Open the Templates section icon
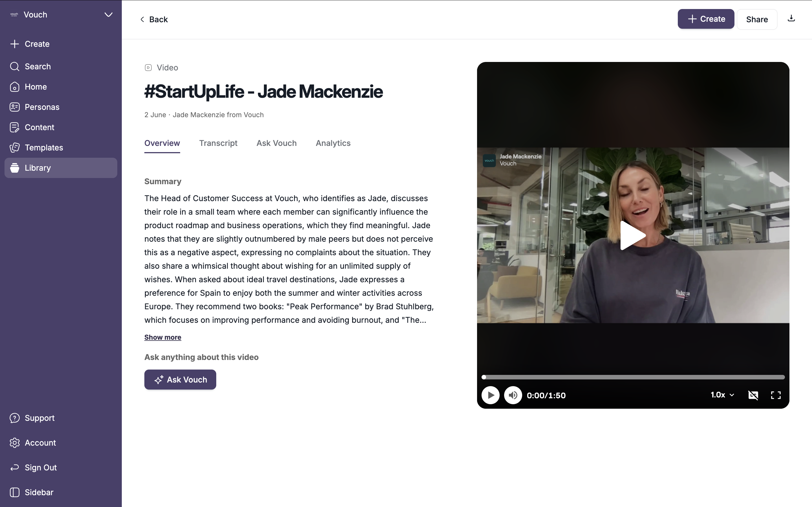812x507 pixels. (x=14, y=148)
